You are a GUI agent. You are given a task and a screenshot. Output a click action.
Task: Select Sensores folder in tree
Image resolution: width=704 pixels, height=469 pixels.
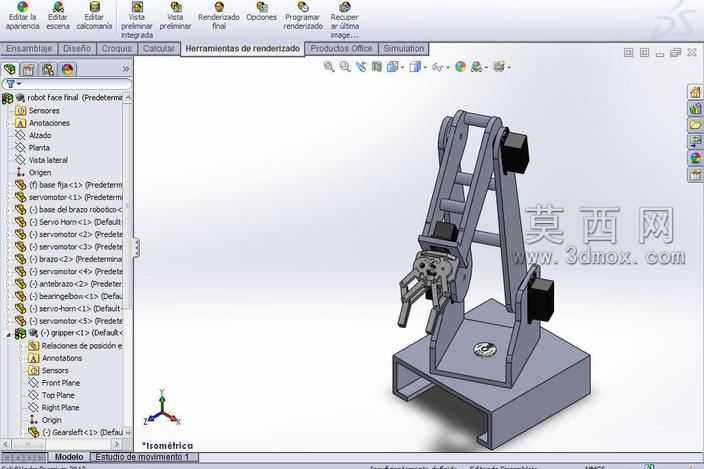38,110
